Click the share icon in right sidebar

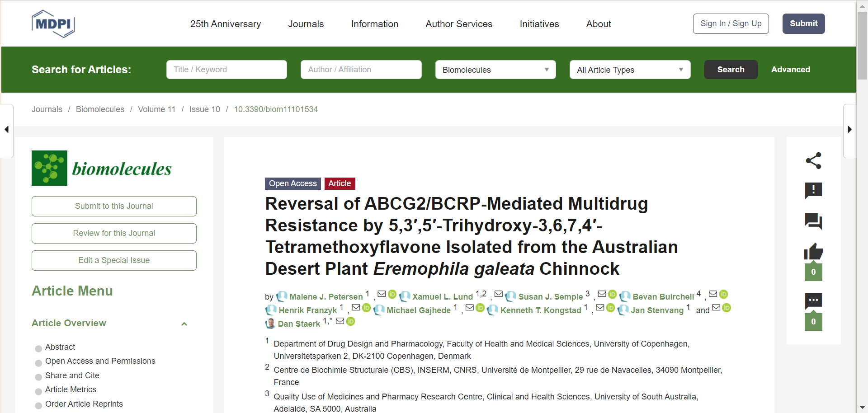tap(813, 160)
